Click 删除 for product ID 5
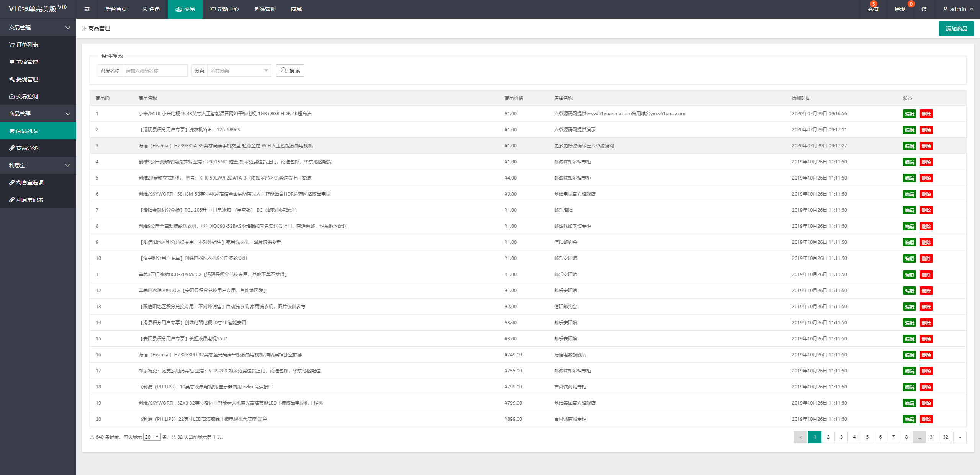The image size is (980, 475). pos(926,178)
